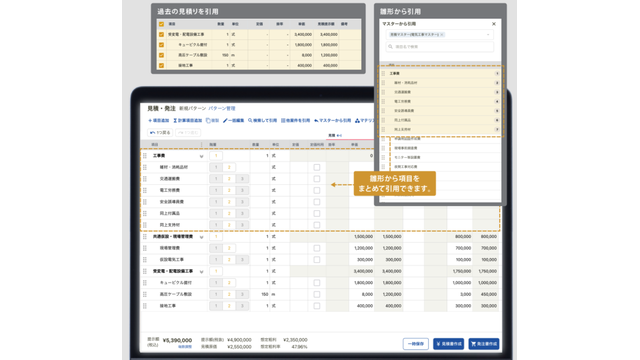Select the 新規パターン tab label

pos(193,109)
